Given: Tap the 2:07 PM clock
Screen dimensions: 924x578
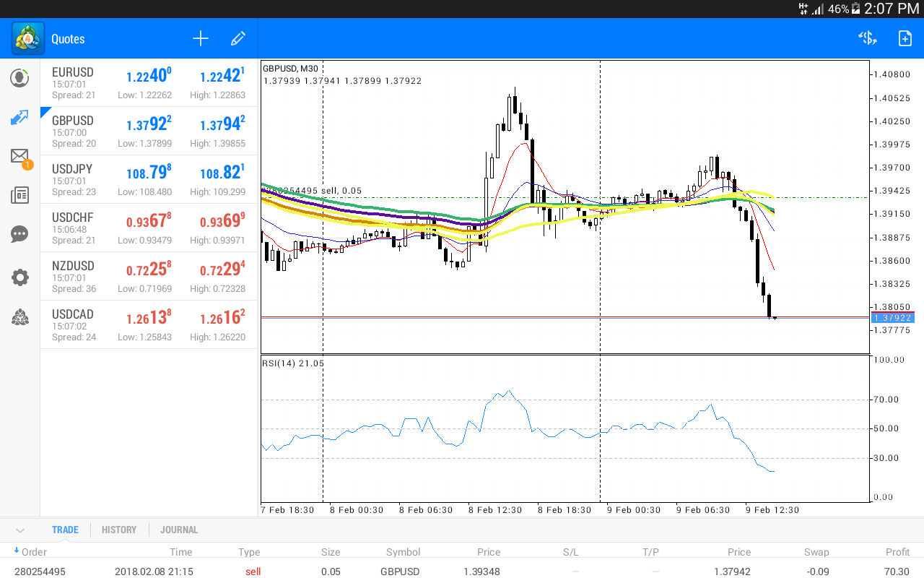Looking at the screenshot, I should pos(892,9).
